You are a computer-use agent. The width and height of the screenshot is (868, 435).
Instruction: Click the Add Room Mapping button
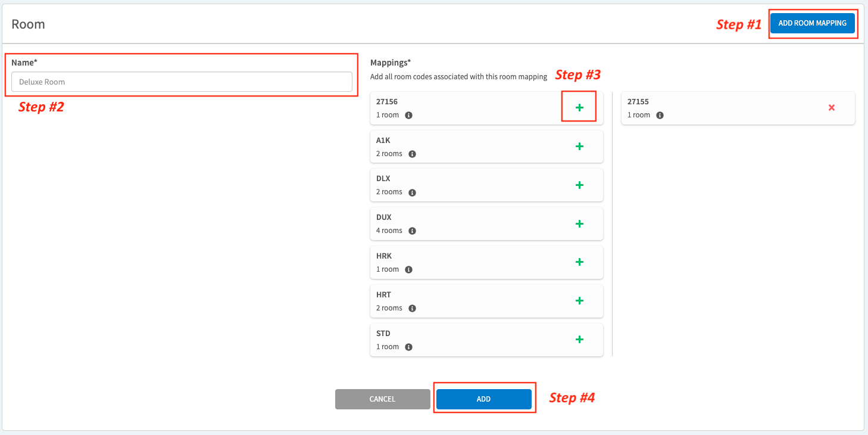coord(812,23)
